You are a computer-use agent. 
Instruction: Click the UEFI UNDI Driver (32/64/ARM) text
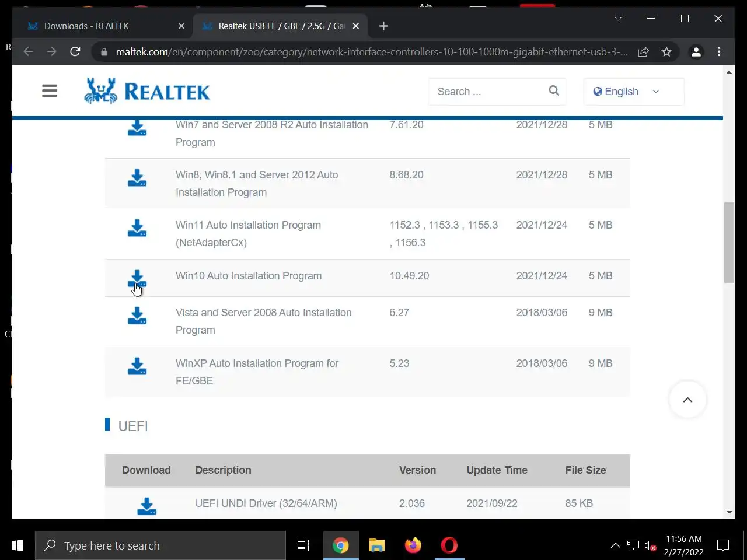point(266,503)
